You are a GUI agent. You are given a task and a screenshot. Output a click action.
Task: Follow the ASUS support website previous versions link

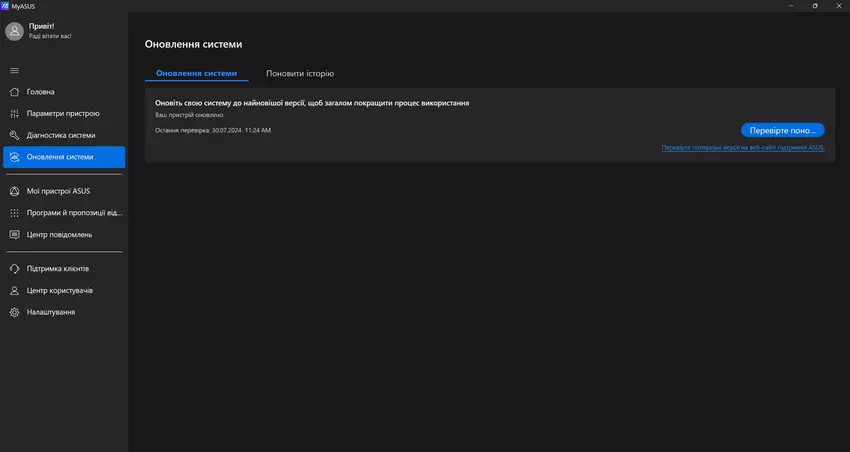(x=742, y=148)
